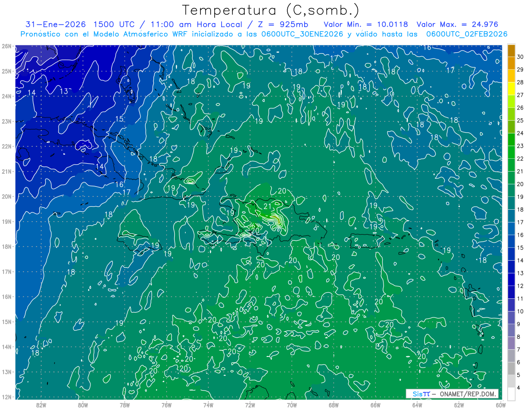Click the '76W' longitude axis label
This screenshot has height=411, width=532.
coord(166,405)
